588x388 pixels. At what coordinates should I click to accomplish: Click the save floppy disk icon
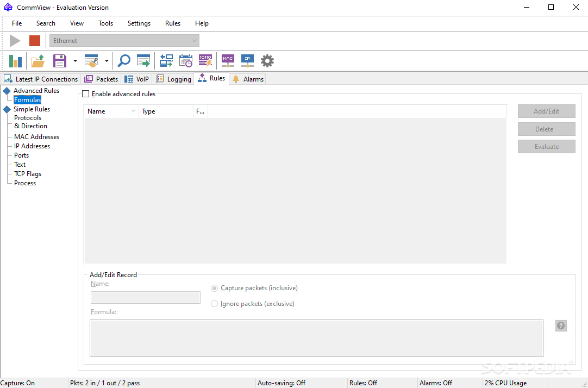point(60,61)
